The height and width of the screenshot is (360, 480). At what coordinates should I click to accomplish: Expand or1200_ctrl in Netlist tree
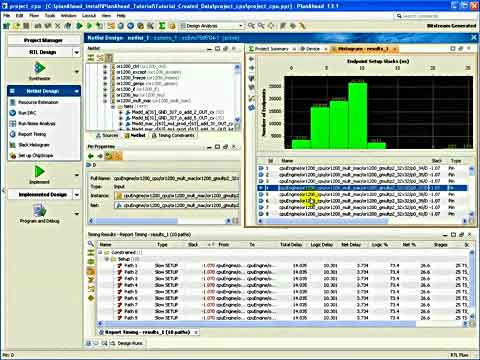[105, 66]
